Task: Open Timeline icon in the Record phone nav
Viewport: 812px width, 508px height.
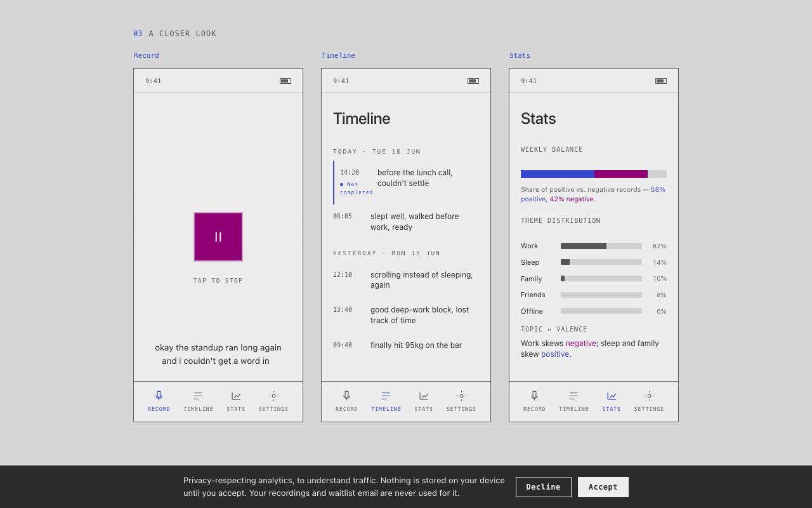Action: point(199,396)
